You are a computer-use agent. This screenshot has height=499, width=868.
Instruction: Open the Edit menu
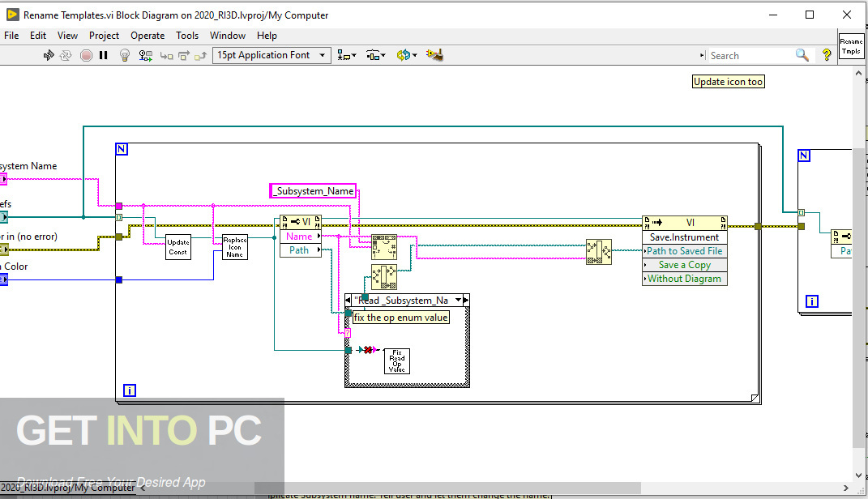coord(38,36)
